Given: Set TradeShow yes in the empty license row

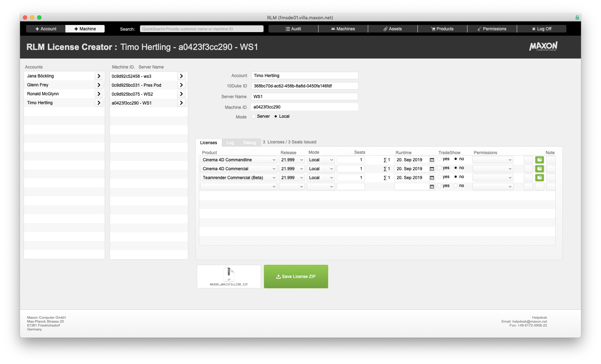Looking at the screenshot, I should (439, 186).
